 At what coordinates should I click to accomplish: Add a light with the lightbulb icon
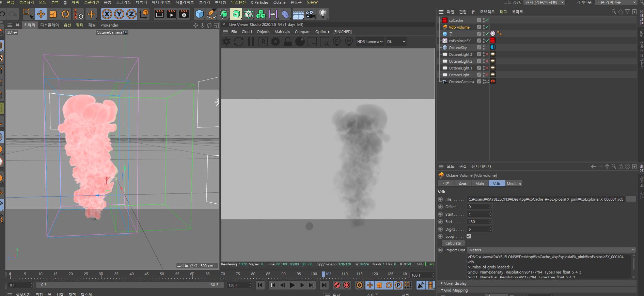[x=323, y=14]
